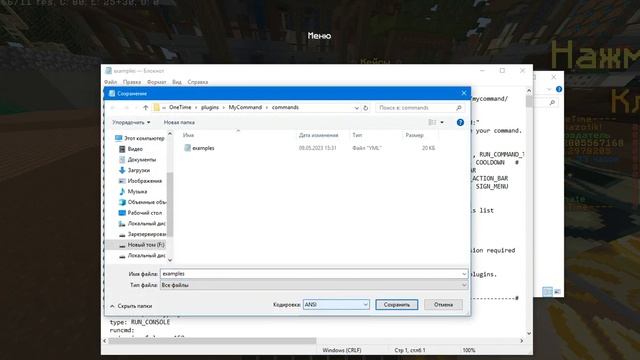
Task: Click the Новая папка button
Action: tap(179, 122)
